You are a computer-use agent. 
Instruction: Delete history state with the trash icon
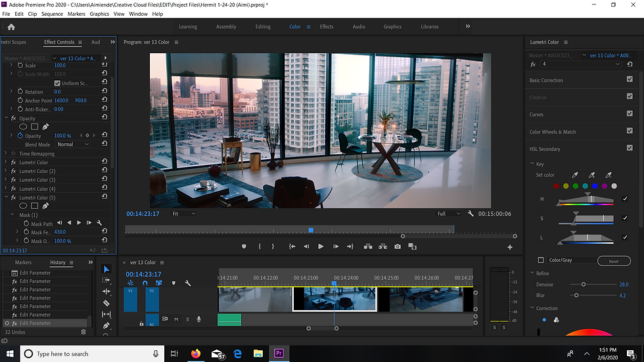(83, 332)
